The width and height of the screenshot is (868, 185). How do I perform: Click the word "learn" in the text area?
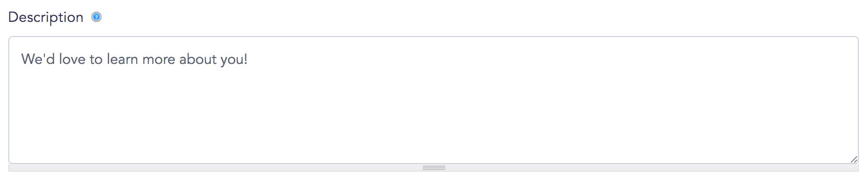pyautogui.click(x=122, y=59)
